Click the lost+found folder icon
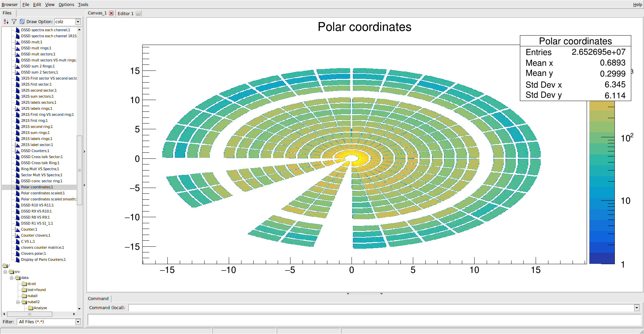 [x=24, y=290]
